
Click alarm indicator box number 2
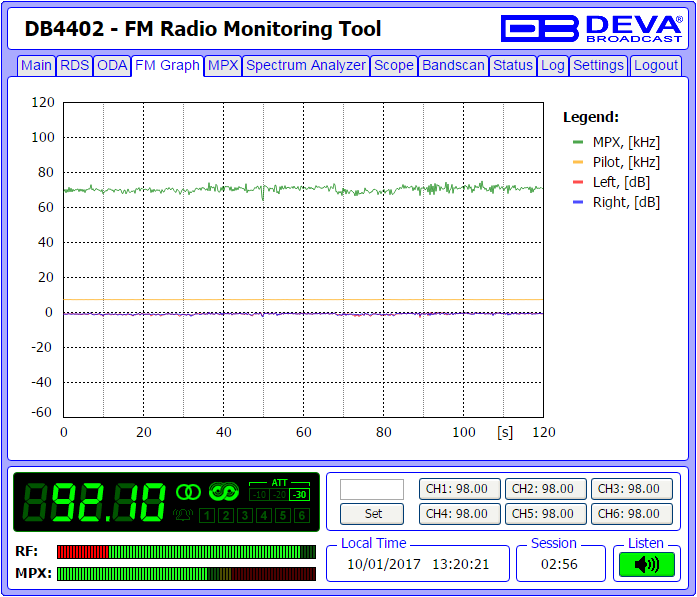pos(226,516)
